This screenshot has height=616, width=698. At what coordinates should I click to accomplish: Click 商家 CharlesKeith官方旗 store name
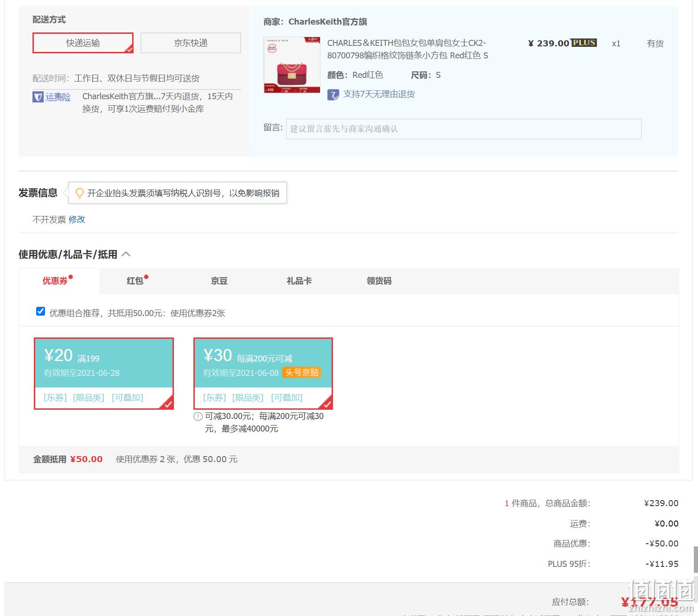(327, 22)
